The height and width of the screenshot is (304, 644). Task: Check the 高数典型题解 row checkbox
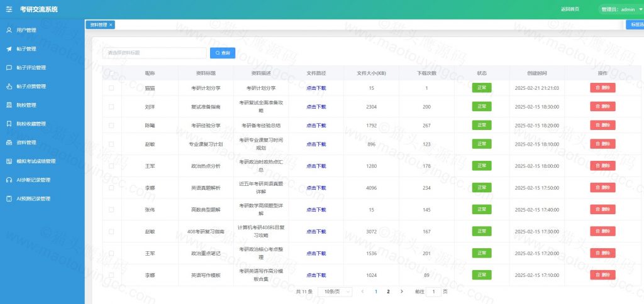111,210
